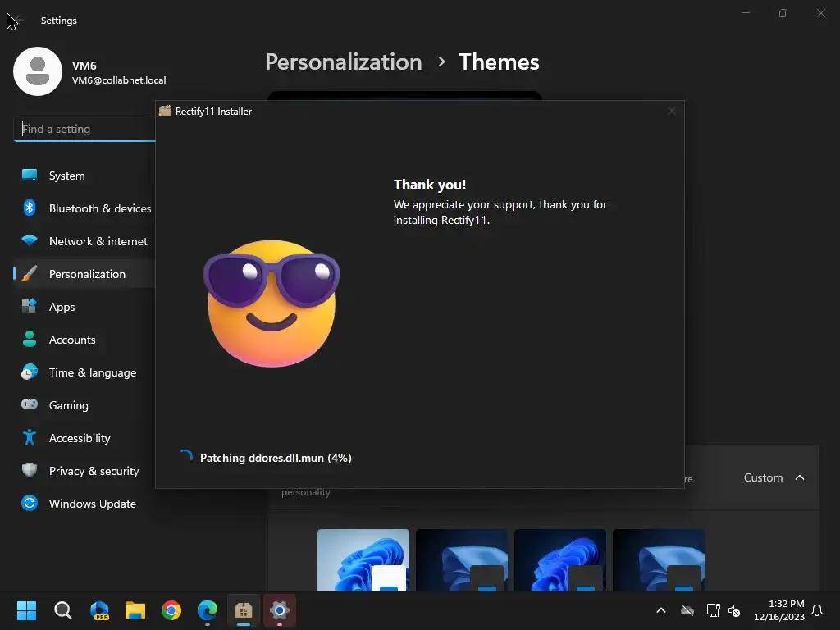Focus the Find a setting search box

click(x=84, y=129)
